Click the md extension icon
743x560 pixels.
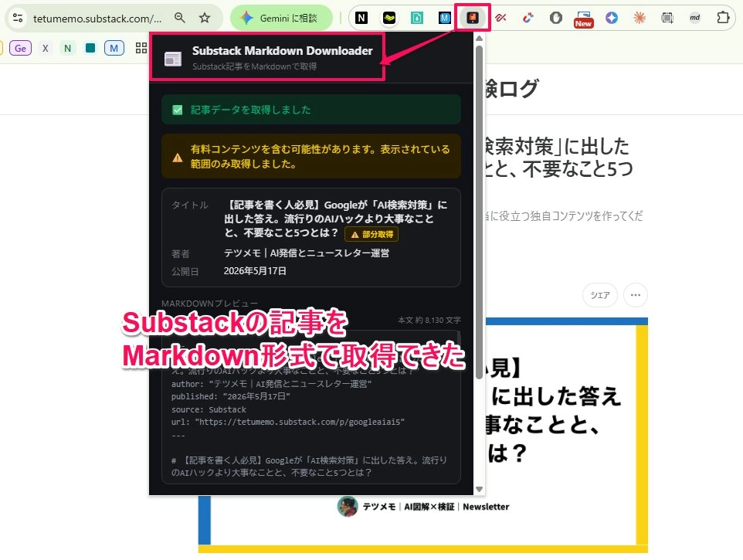tap(694, 18)
